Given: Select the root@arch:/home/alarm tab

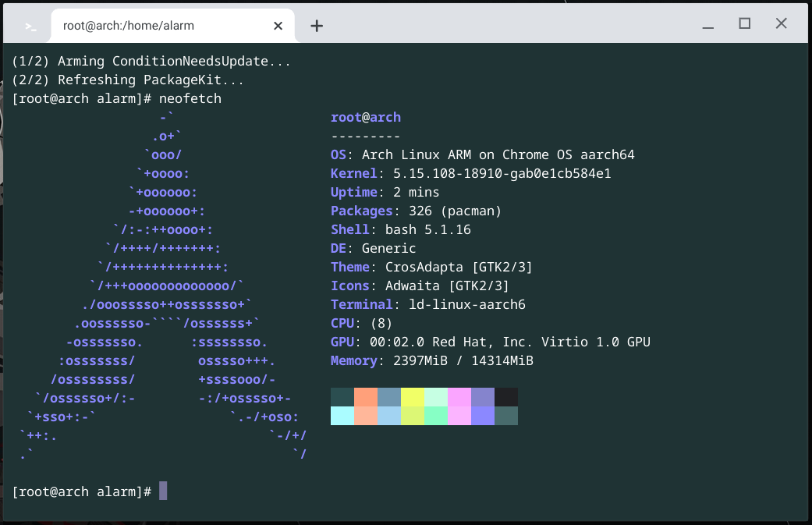Looking at the screenshot, I should coord(172,26).
